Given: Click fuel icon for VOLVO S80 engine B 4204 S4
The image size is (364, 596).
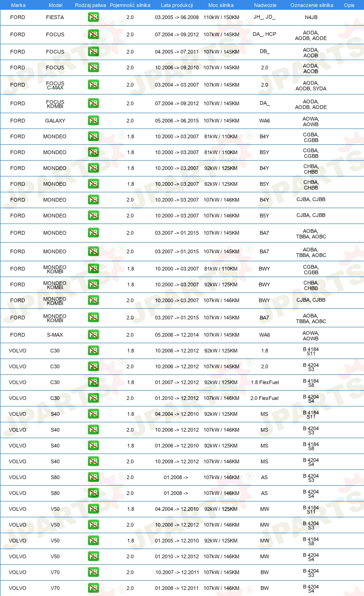Looking at the screenshot, I should click(93, 493).
